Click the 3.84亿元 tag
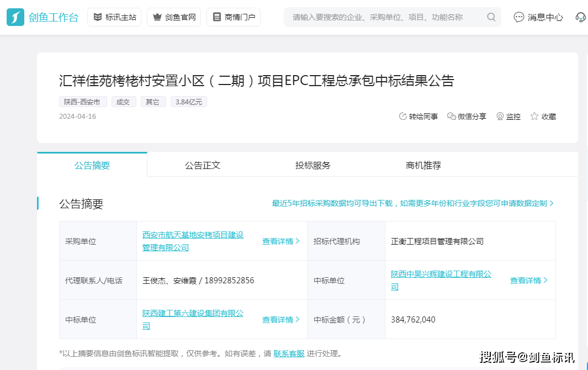This screenshot has width=588, height=370. tap(189, 102)
